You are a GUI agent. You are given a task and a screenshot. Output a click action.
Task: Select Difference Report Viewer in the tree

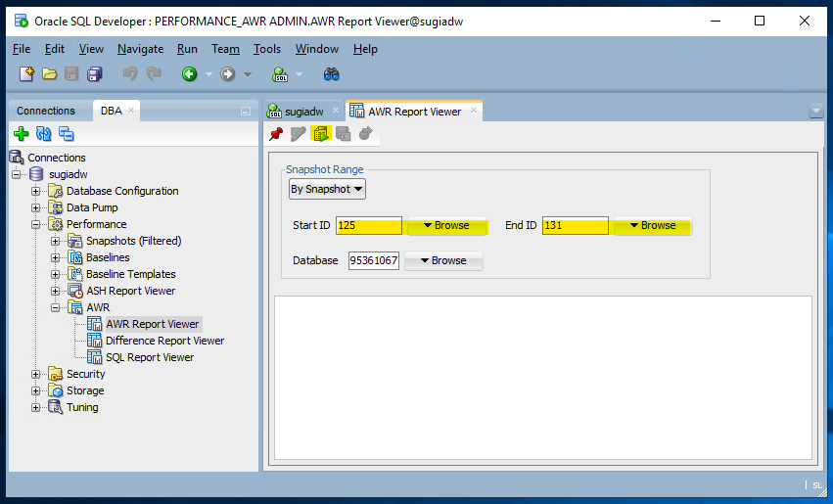[x=164, y=341]
